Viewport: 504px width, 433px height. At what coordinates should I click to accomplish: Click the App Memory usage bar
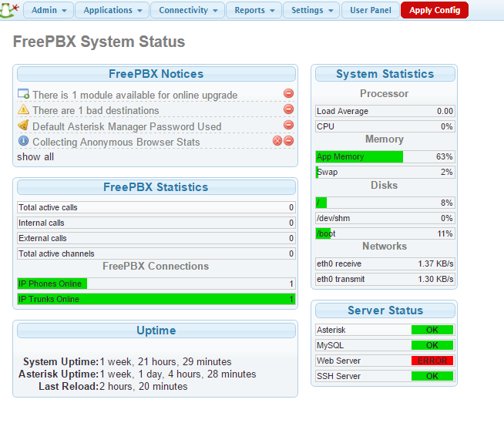point(385,156)
